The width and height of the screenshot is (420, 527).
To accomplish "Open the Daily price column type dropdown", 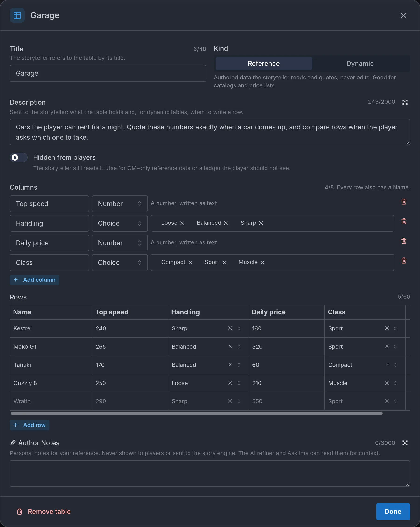I will (x=120, y=243).
